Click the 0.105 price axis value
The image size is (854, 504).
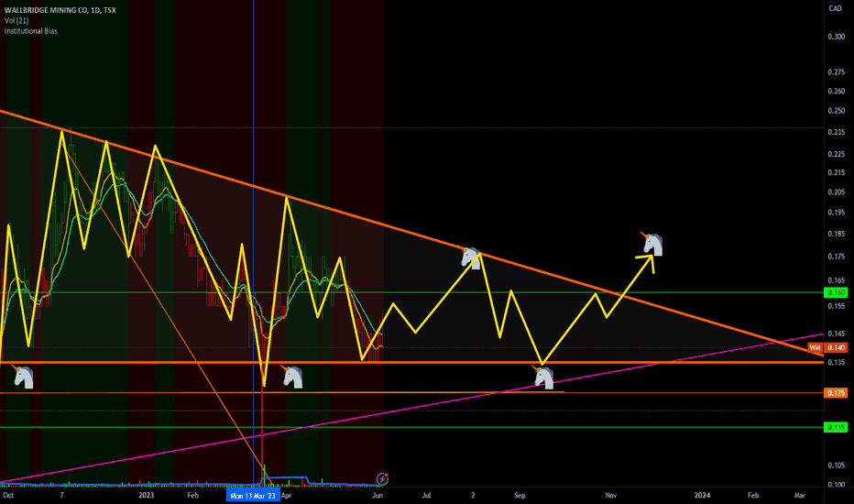(x=836, y=466)
